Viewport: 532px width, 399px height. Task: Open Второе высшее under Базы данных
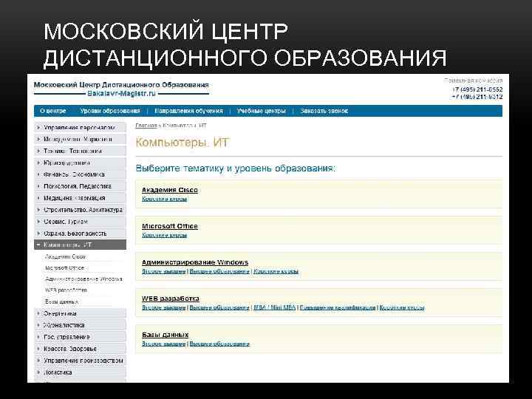coord(164,344)
